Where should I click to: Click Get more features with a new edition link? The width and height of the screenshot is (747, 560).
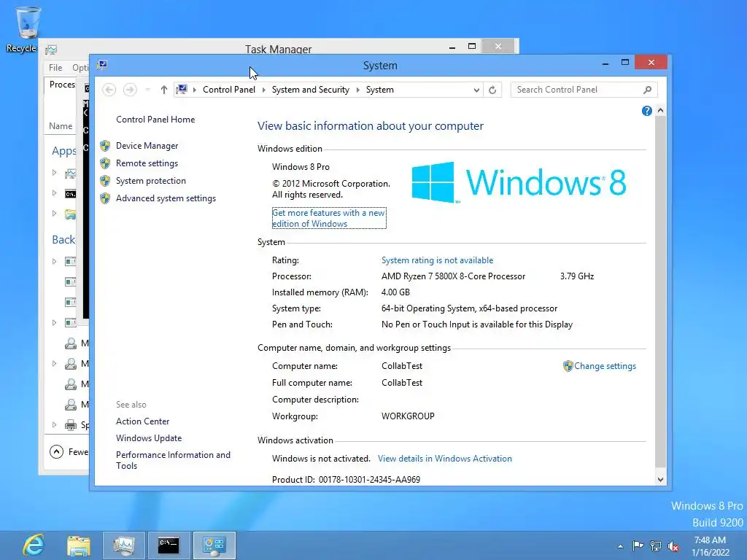(x=328, y=218)
